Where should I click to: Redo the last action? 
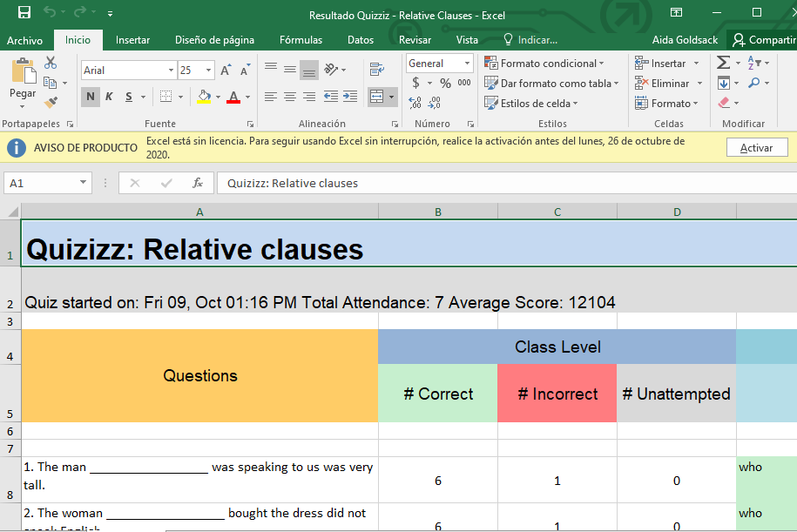coord(80,12)
